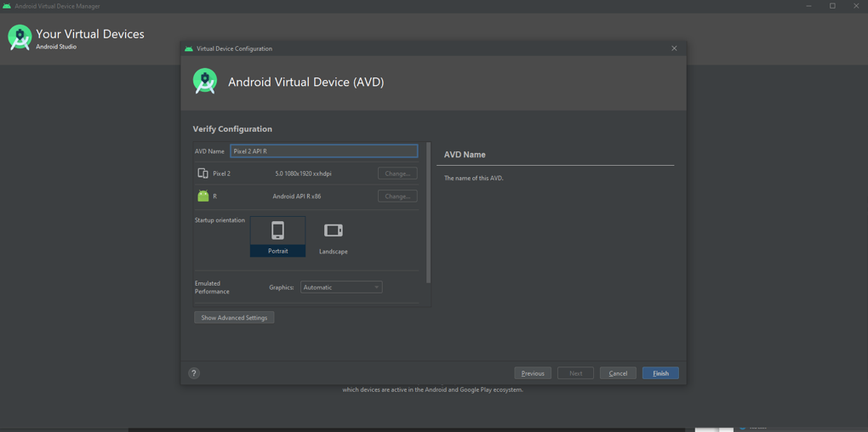The image size is (868, 432).
Task: Open the Graphics dropdown
Action: 341,287
